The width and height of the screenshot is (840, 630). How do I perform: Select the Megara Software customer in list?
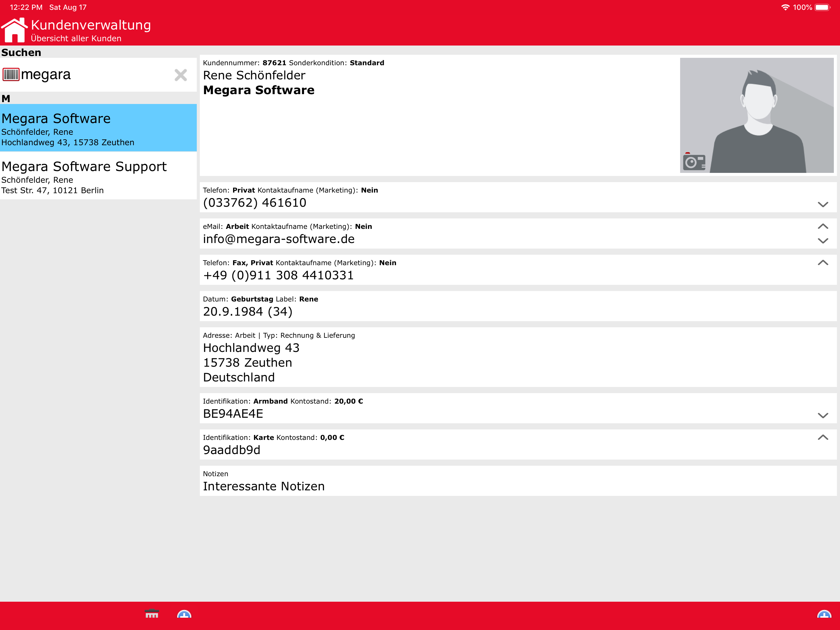(98, 128)
